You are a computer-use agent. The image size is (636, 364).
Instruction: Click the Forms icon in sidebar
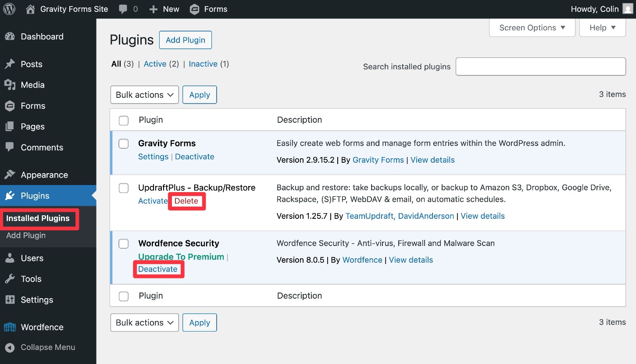[x=10, y=106]
